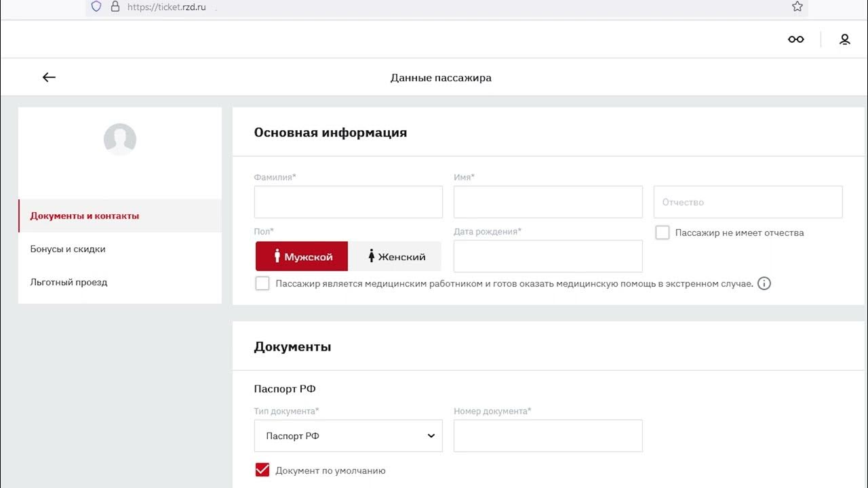868x488 pixels.
Task: Click the Основная информация heading
Action: pos(330,132)
